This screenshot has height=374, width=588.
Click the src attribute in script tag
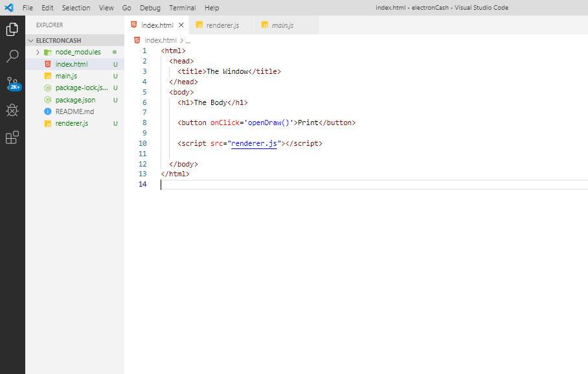tap(217, 143)
